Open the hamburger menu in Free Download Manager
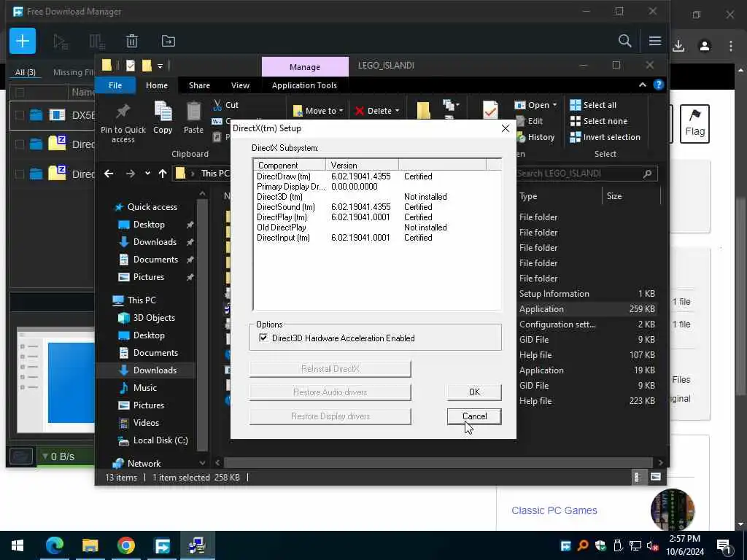Image resolution: width=747 pixels, height=560 pixels. 655,41
